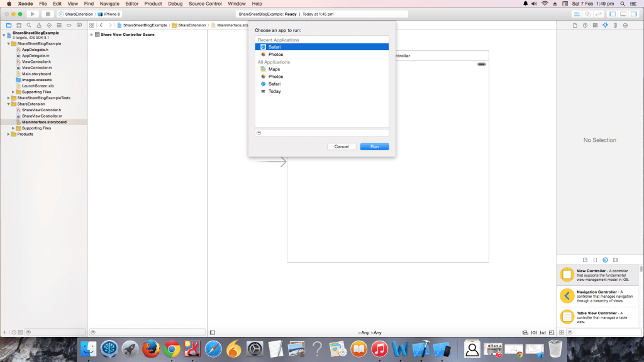Switch to the Standard editor
644x362 pixels.
coord(577,14)
